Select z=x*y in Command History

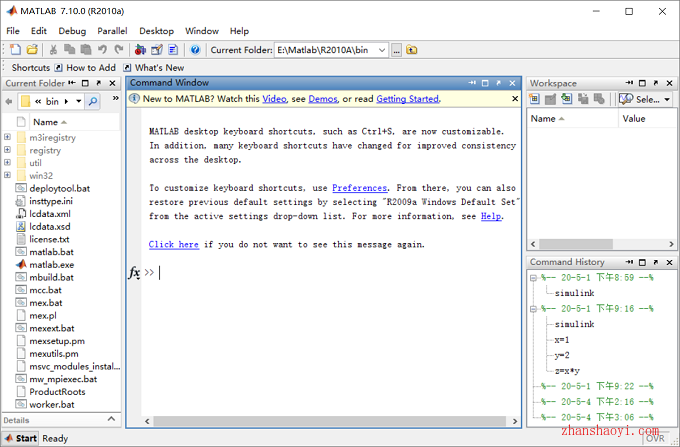567,371
